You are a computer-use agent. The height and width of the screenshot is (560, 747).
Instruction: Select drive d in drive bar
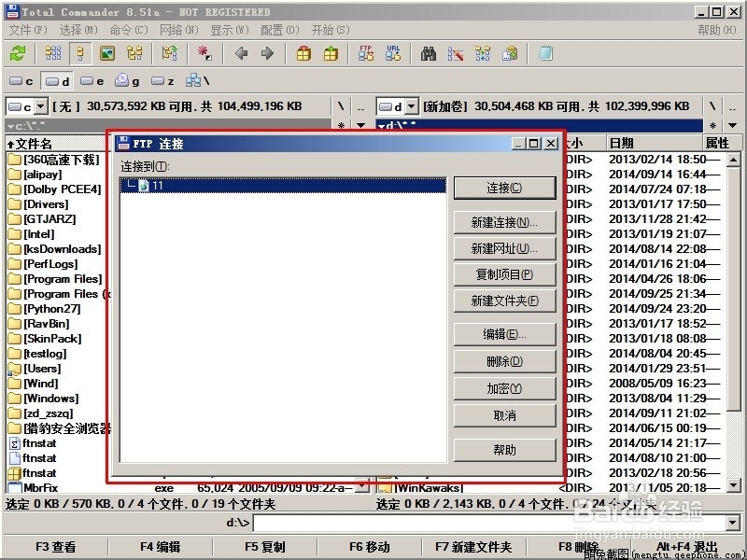57,81
